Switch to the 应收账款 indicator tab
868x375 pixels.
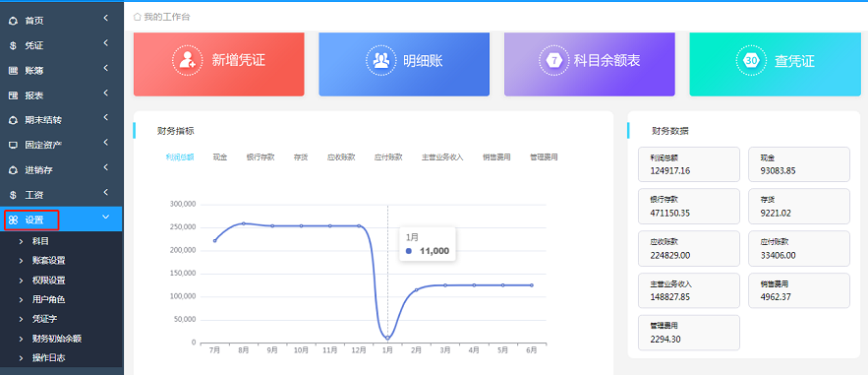(341, 157)
